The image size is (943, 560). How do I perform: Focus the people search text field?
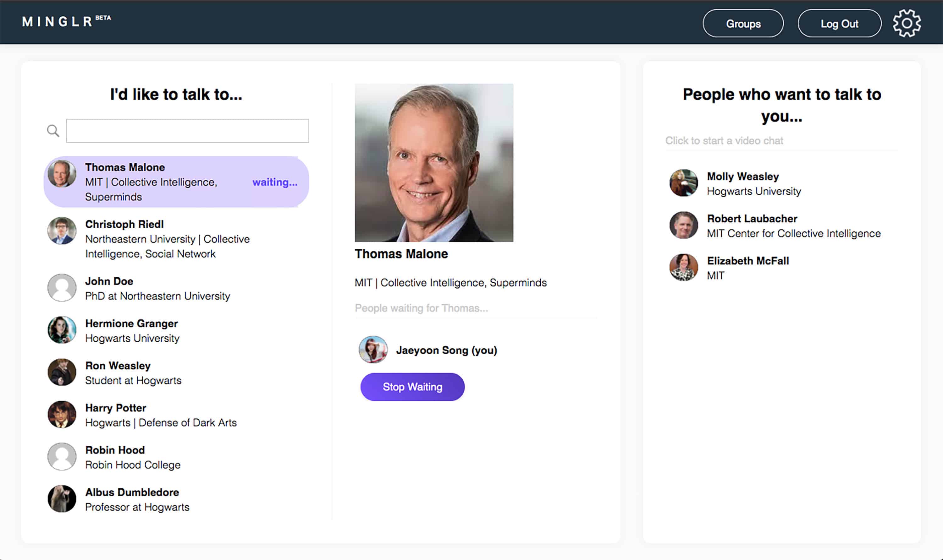pyautogui.click(x=187, y=131)
